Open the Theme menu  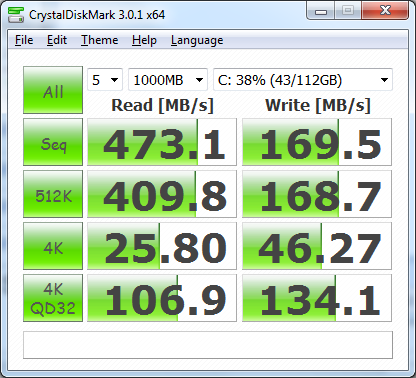(x=100, y=40)
